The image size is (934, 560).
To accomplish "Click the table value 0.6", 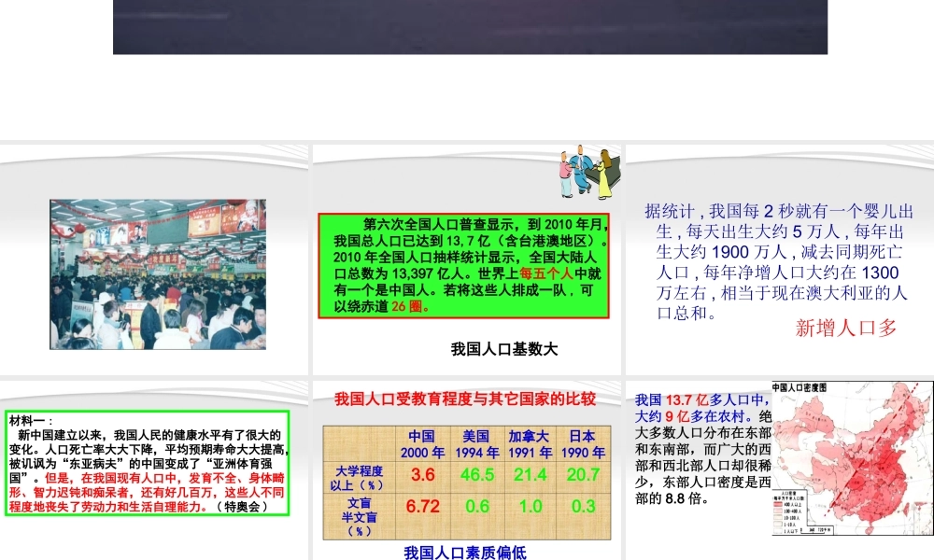I will pyautogui.click(x=477, y=507).
